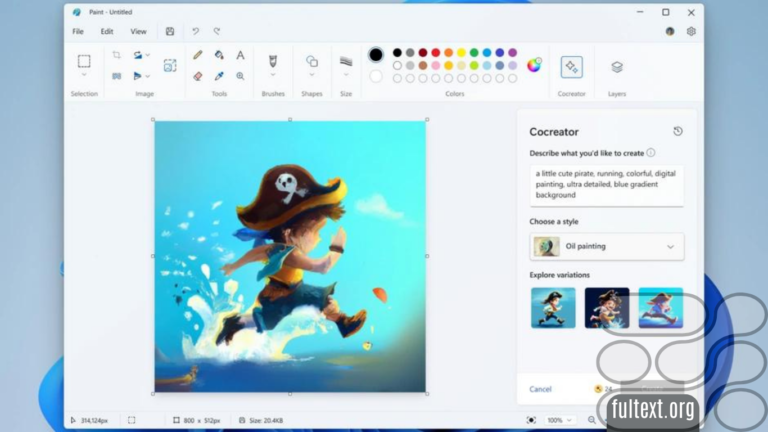This screenshot has width=768, height=432.
Task: Open the Rotate dropdown arrow
Action: click(x=147, y=55)
